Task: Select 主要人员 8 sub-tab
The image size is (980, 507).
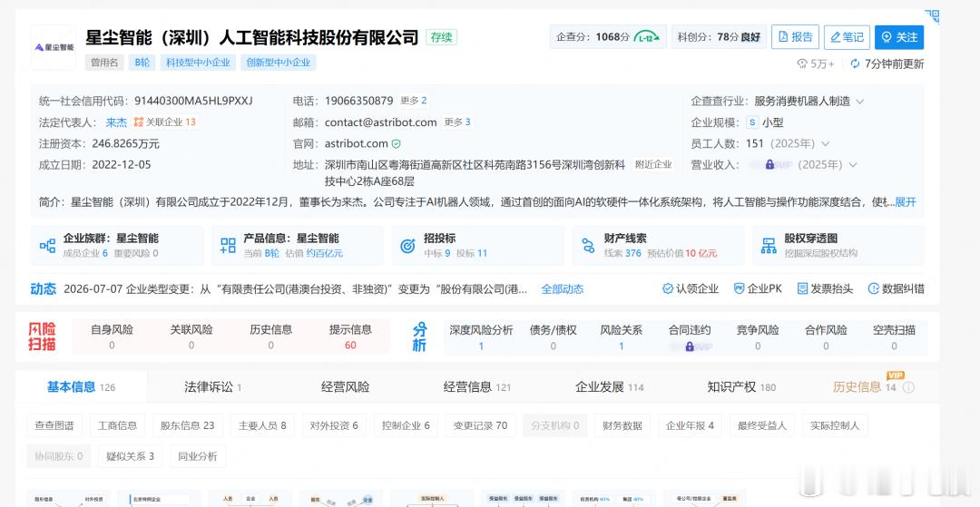Action: coord(262,425)
